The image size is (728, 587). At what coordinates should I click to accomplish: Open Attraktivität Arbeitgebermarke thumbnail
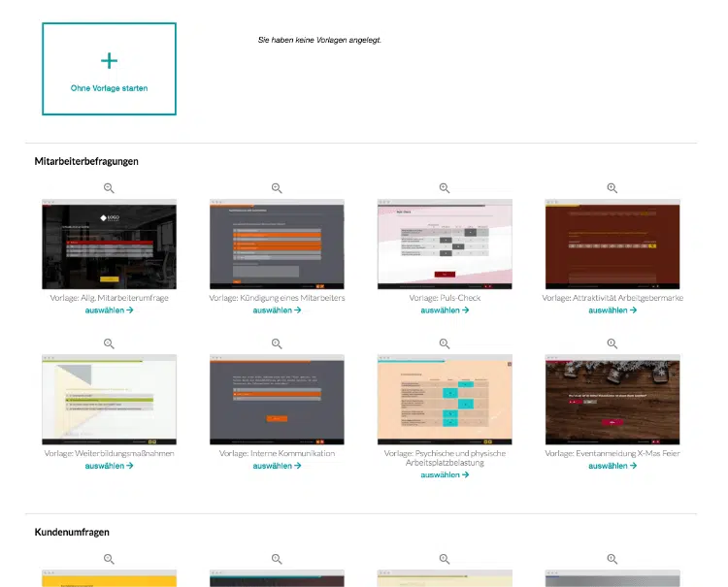612,245
